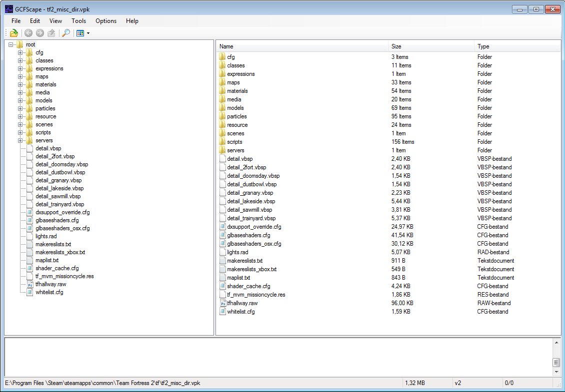Expand the classes folder in tree
Viewport: 565px width, 392px height.
click(x=20, y=60)
